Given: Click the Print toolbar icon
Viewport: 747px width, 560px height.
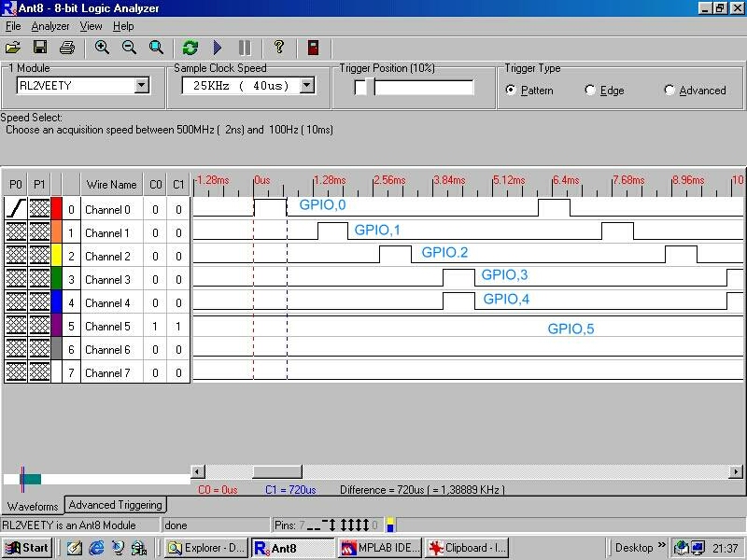Looking at the screenshot, I should [66, 47].
